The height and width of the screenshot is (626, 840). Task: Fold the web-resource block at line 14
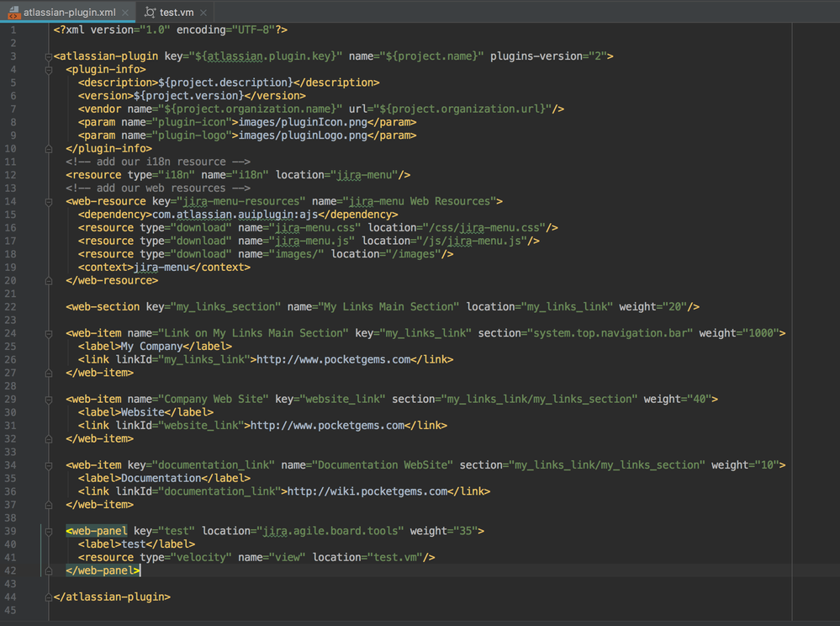tap(49, 202)
